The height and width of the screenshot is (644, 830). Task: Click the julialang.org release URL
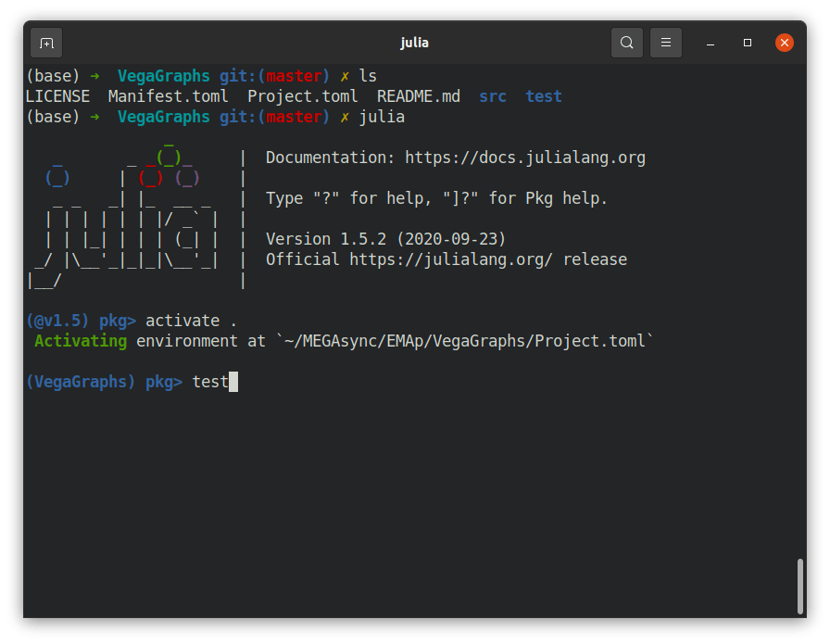tap(451, 259)
